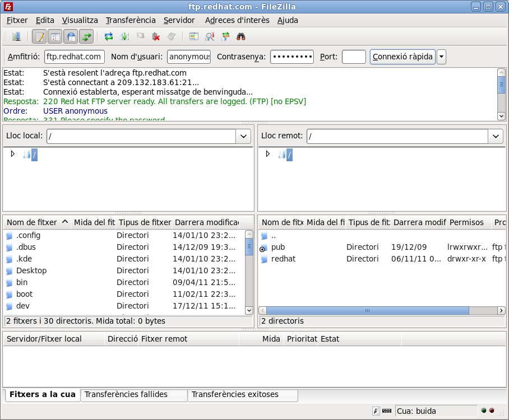
Task: Click the Connexió ràpida button
Action: [402, 57]
